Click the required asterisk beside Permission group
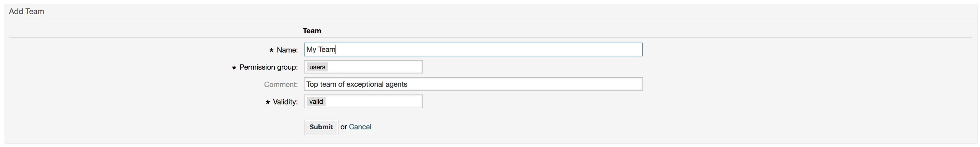Image resolution: width=980 pixels, height=147 pixels. [234, 68]
